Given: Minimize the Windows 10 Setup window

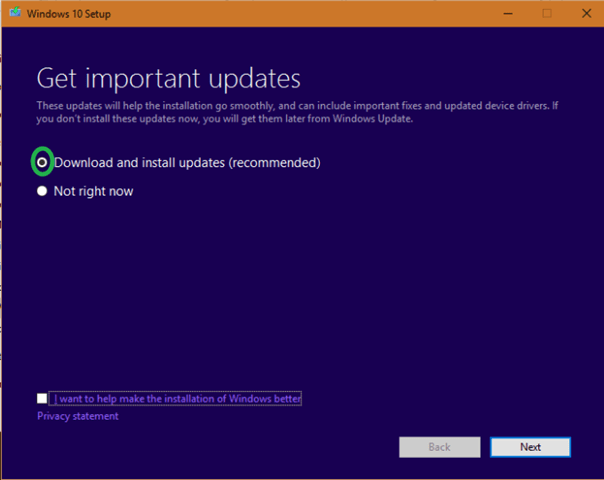Looking at the screenshot, I should click(x=508, y=13).
